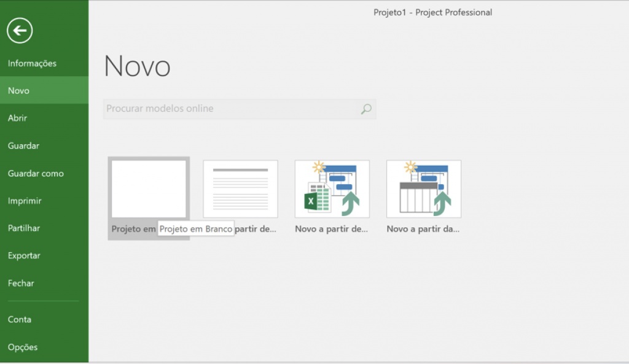This screenshot has height=364, width=629.
Task: Open the Excel import template icon
Action: click(332, 188)
